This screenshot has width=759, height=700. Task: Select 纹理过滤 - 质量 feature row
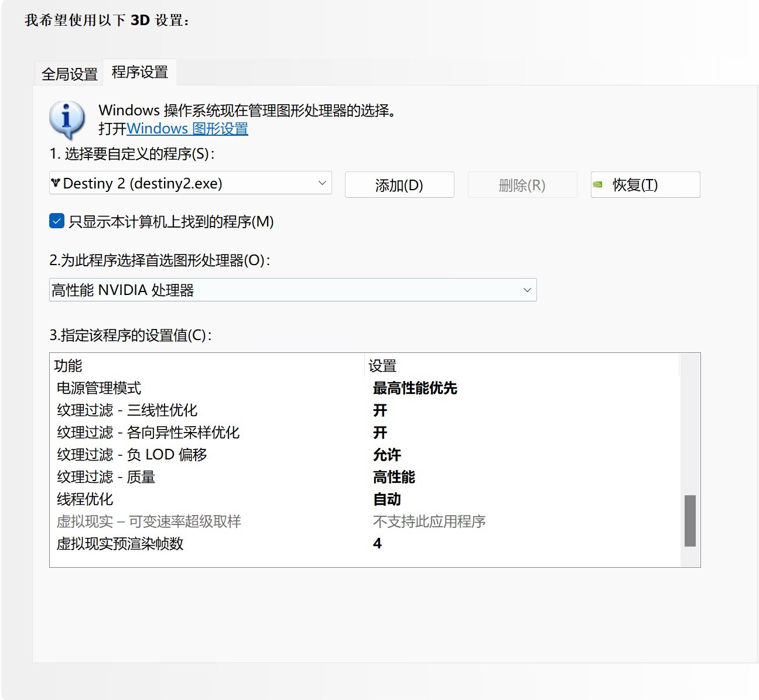(365, 477)
